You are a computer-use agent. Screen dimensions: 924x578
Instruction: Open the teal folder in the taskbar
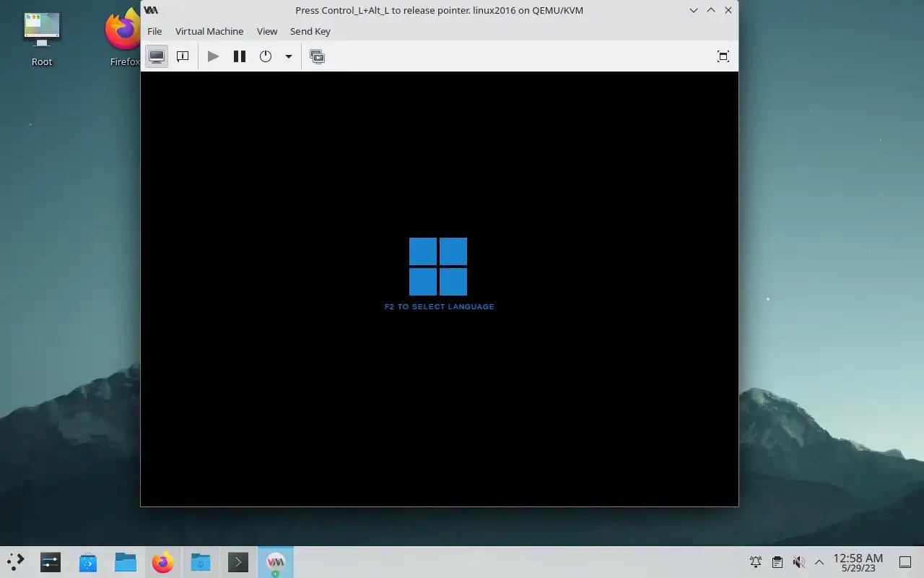pyautogui.click(x=201, y=562)
